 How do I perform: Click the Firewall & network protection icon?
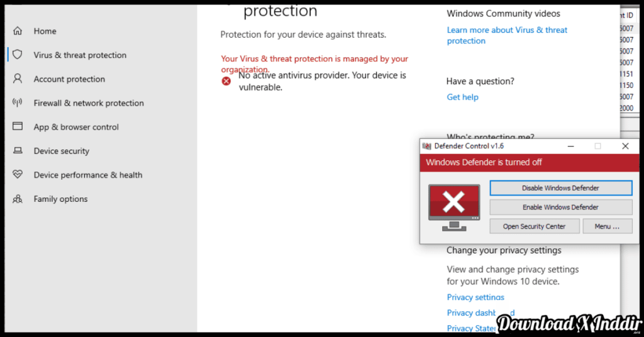18,102
